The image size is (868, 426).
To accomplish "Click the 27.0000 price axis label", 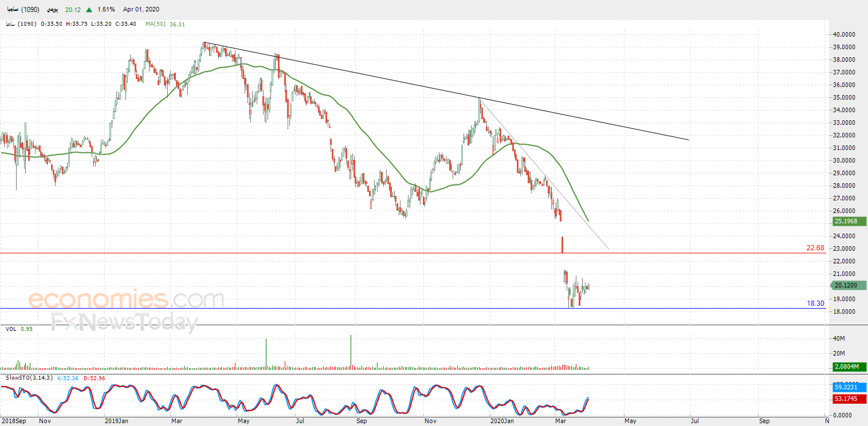I will point(844,198).
